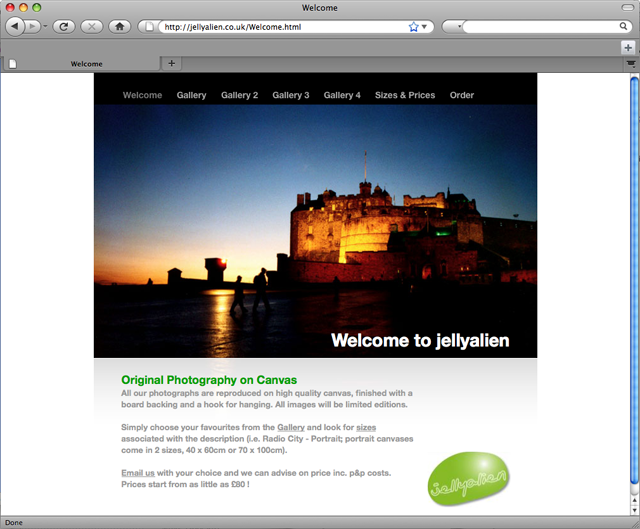Go to the Home page icon

[x=120, y=27]
